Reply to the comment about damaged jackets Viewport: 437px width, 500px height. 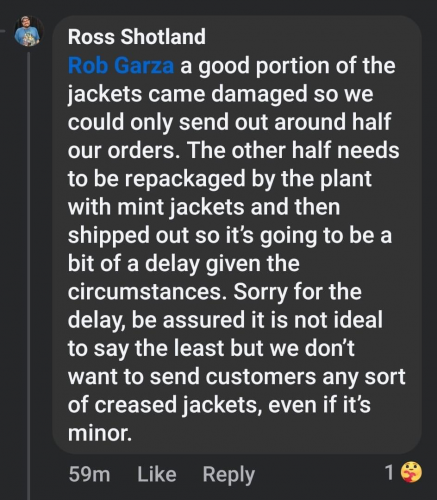tap(229, 475)
